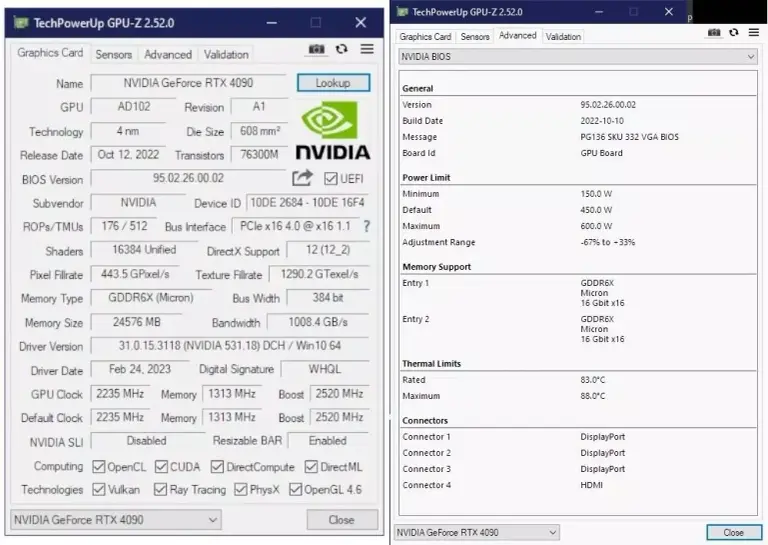Click the GPU-Z app icon in right title bar
The width and height of the screenshot is (768, 545).
402,12
